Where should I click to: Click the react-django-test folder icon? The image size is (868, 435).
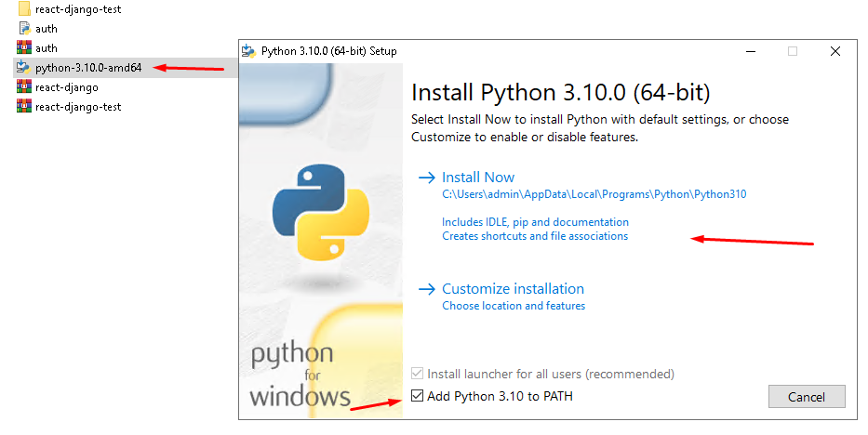(24, 8)
